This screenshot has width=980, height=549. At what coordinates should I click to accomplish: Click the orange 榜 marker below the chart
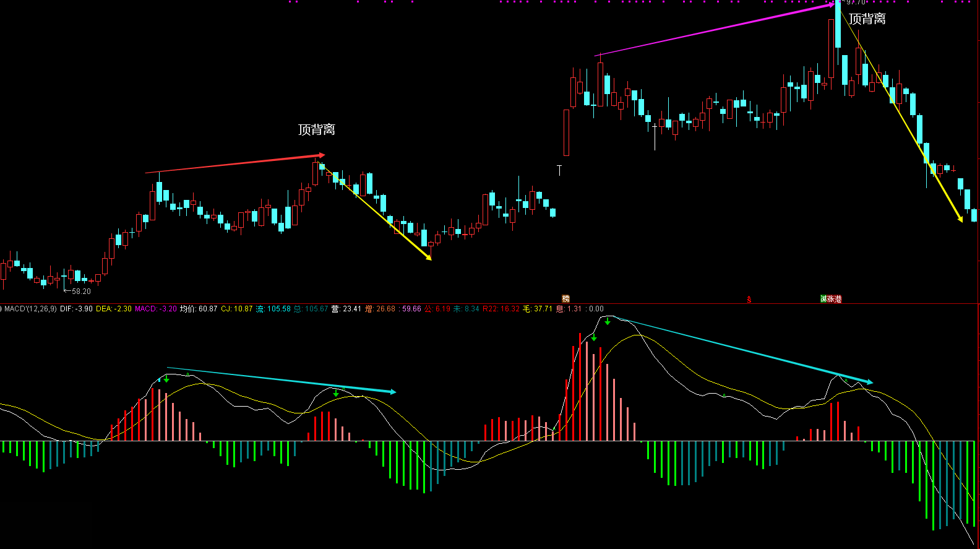coord(565,299)
